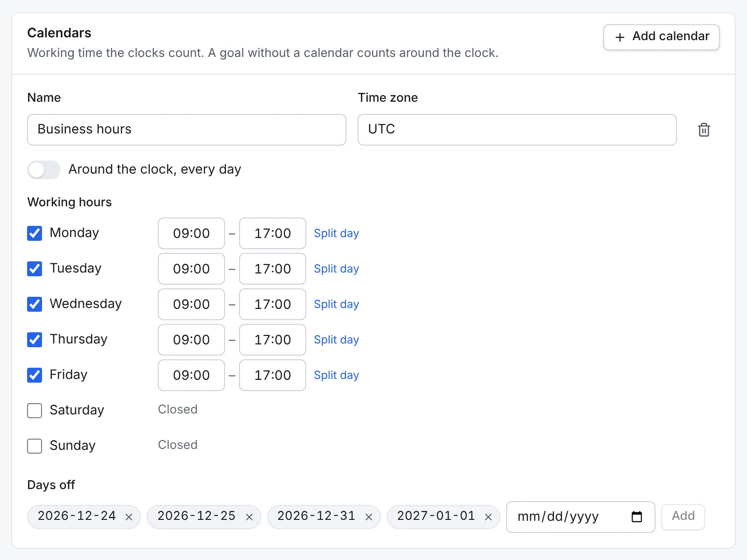Enable the Saturday checkbox
747x560 pixels.
click(x=35, y=411)
